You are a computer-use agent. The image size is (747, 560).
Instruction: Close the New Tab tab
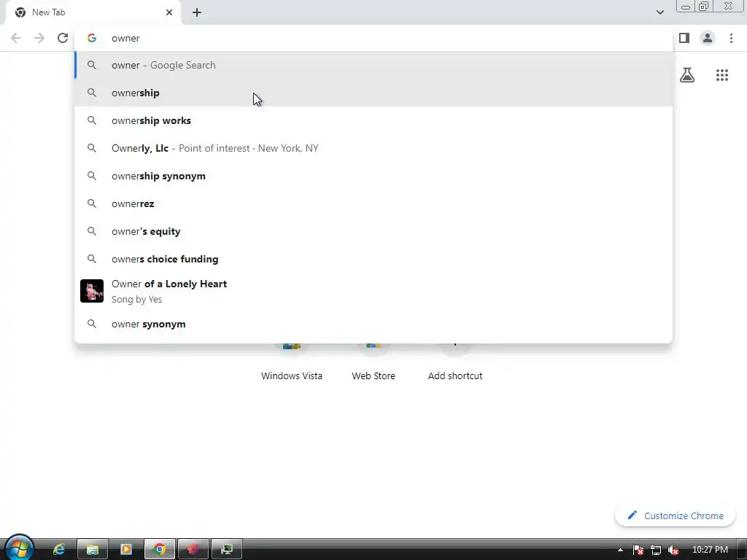[169, 12]
